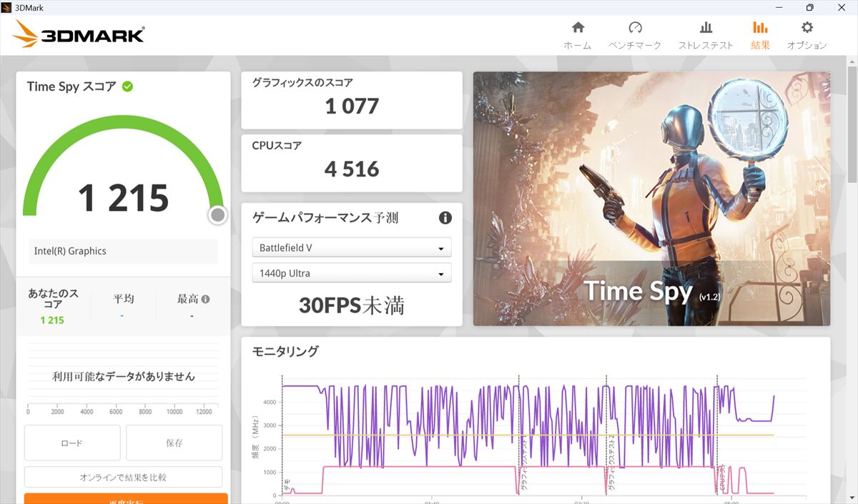Click the 保存 save button
The height and width of the screenshot is (504, 858).
[174, 443]
